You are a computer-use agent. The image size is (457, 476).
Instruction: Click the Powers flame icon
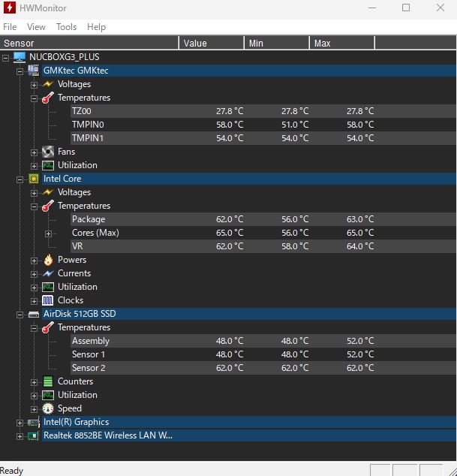tap(48, 260)
